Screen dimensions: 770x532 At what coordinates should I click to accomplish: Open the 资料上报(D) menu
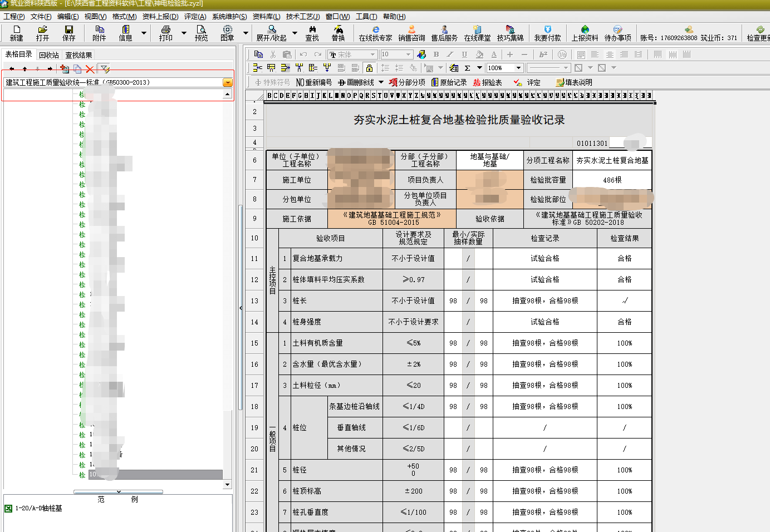[160, 17]
